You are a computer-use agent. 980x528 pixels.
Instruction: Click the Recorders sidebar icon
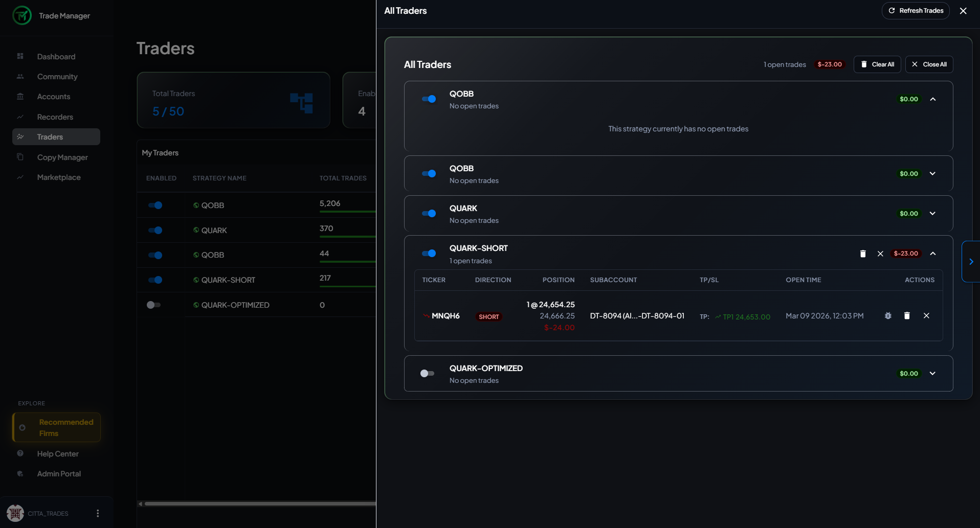[20, 117]
